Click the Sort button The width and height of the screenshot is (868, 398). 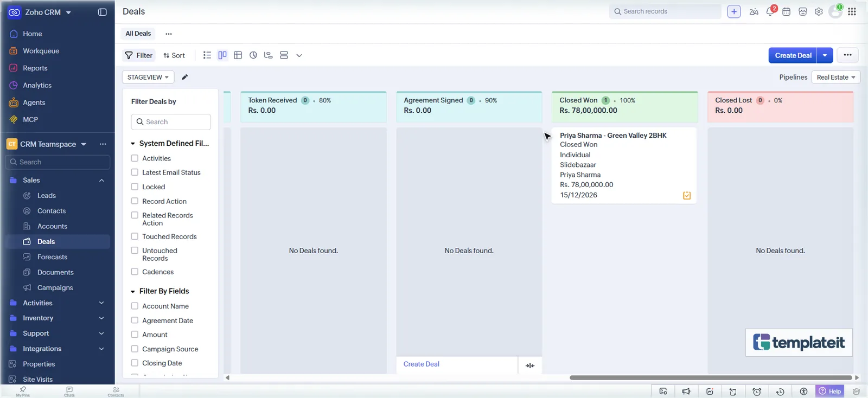[174, 55]
